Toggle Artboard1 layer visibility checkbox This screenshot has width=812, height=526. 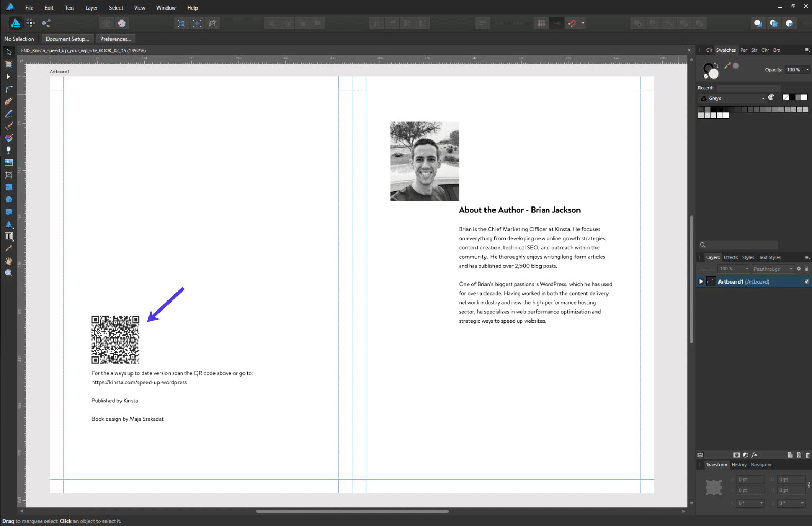807,281
